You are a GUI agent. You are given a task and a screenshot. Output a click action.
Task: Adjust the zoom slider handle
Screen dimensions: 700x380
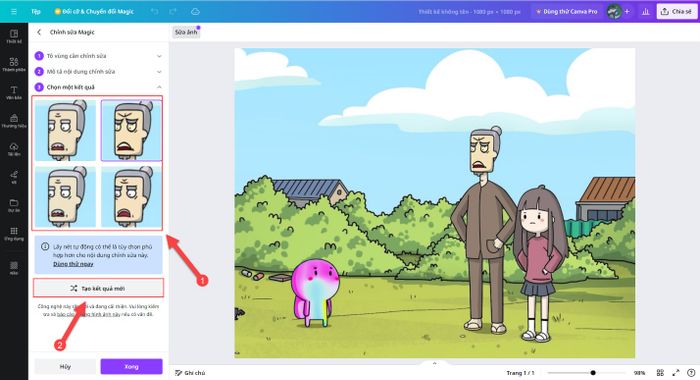coord(593,372)
